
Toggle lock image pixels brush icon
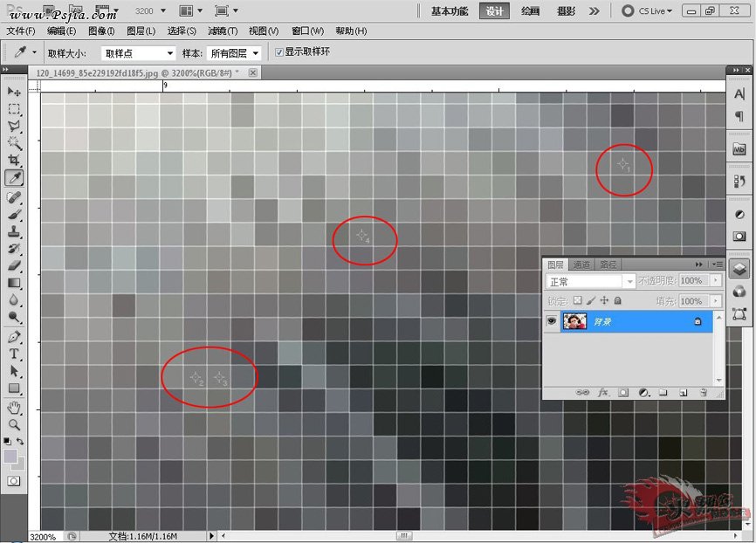tap(591, 300)
